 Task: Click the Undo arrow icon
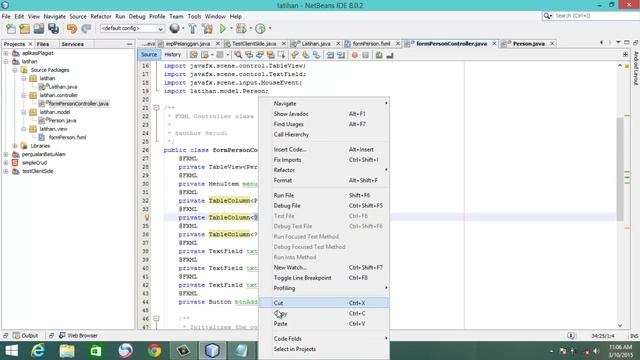click(x=72, y=29)
